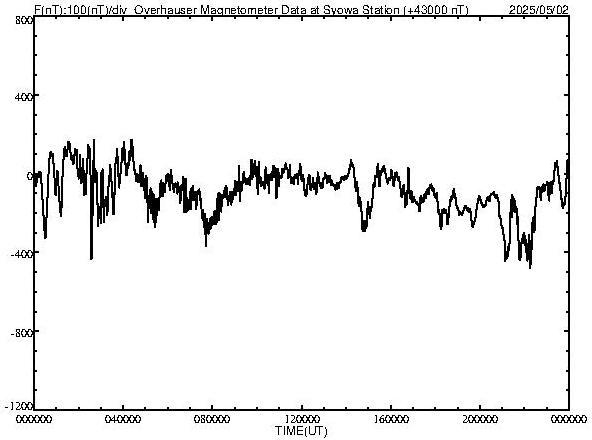Viewport: 592px width, 440px height.
Task: Click the -1200 y-axis label
Action: (19, 406)
